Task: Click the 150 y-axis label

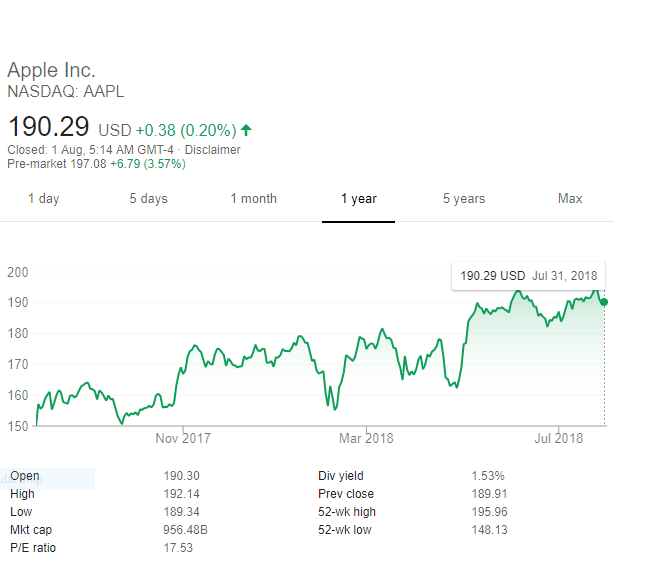Action: tap(18, 426)
